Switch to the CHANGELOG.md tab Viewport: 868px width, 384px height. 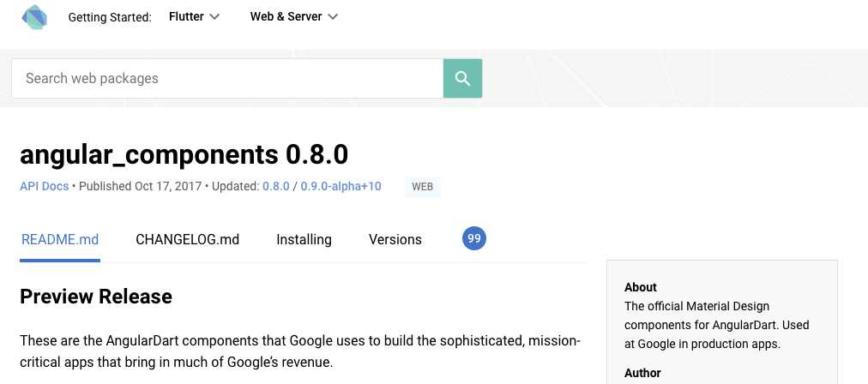click(x=188, y=240)
